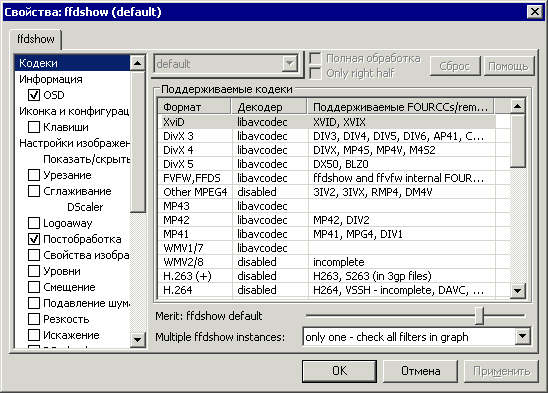The width and height of the screenshot is (548, 393).
Task: Click the Merit slider handle
Action: (480, 316)
